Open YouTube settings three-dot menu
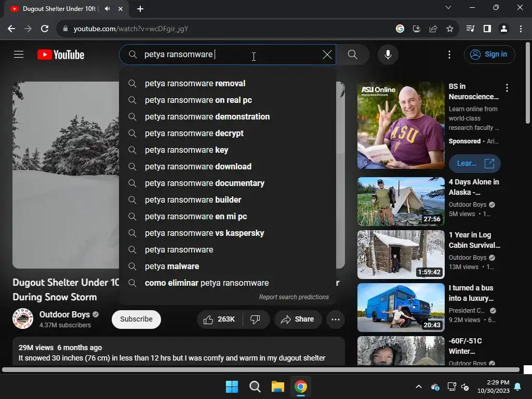The image size is (532, 399). [449, 54]
